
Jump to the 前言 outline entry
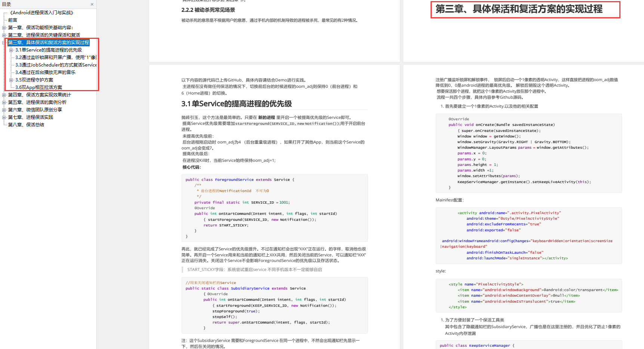pyautogui.click(x=13, y=20)
